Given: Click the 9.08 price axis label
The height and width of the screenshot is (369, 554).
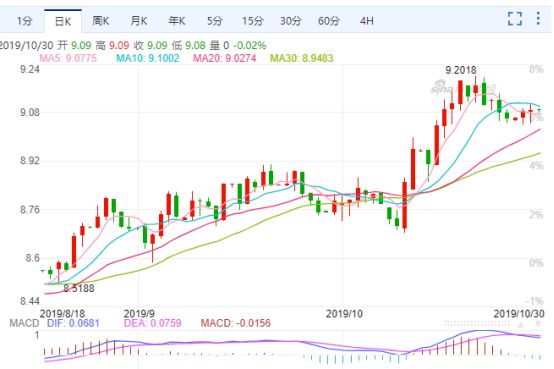Looking at the screenshot, I should [x=30, y=113].
